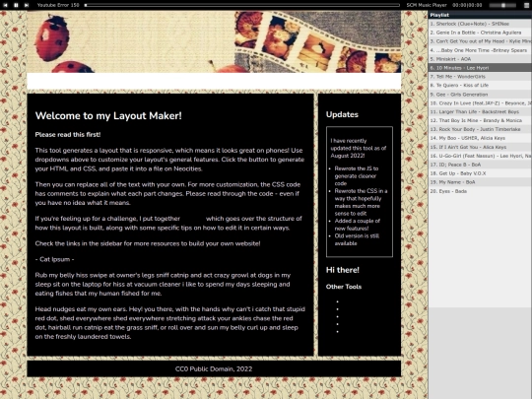Image resolution: width=532 pixels, height=399 pixels.
Task: Play That Boy Is Mine - Brandy & Monica
Action: point(480,121)
